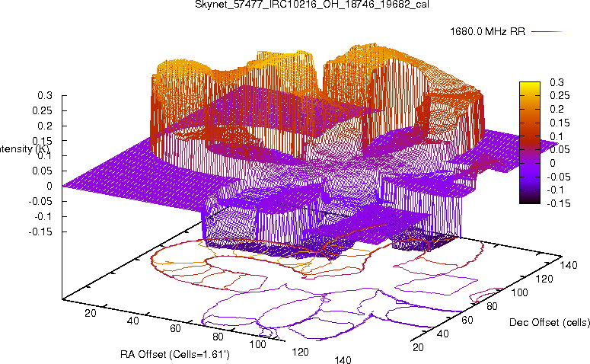590x364 pixels.
Task: Select tick label 140 on the Dec Offset axis
Action: pyautogui.click(x=569, y=265)
